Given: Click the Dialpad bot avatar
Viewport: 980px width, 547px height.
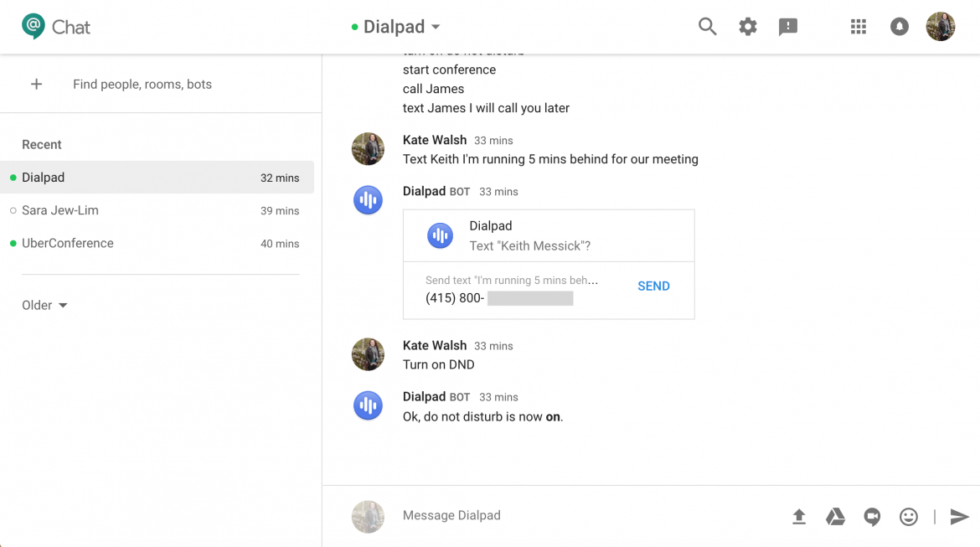Looking at the screenshot, I should (368, 200).
